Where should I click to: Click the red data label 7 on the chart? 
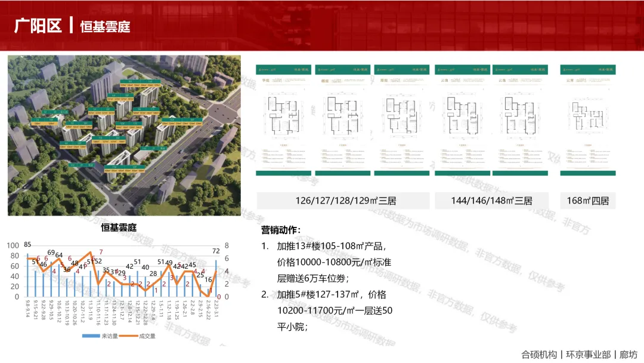click(x=101, y=252)
